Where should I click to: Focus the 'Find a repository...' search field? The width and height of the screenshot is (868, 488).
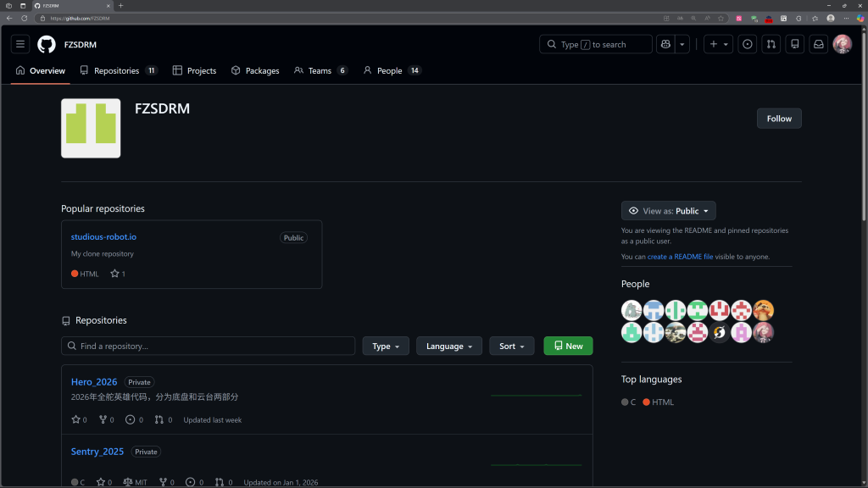(209, 346)
